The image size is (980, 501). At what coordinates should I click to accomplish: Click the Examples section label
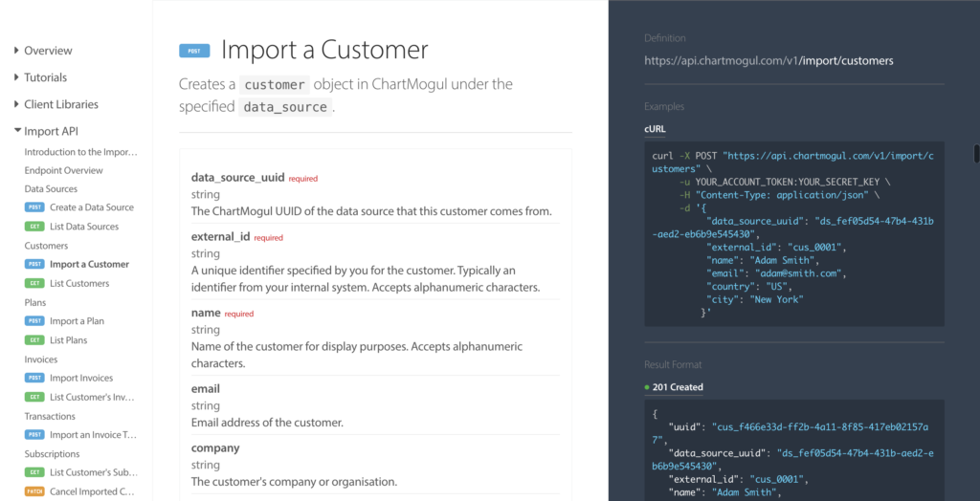[664, 107]
